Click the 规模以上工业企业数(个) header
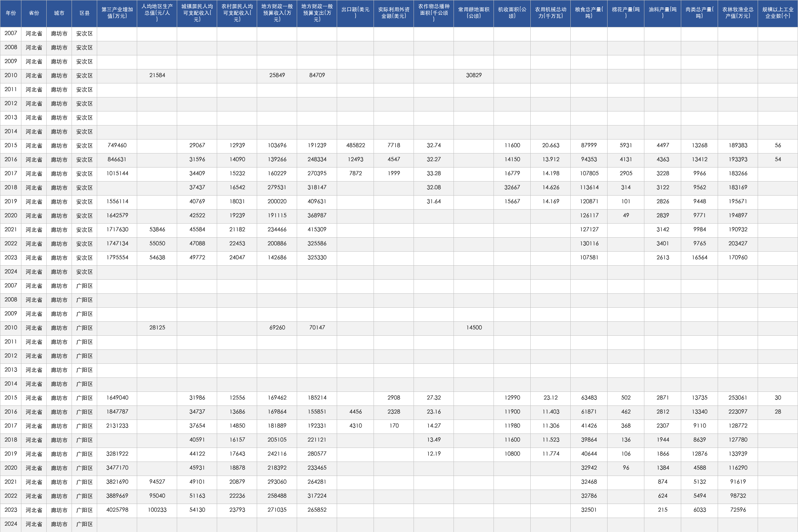The image size is (798, 532). pyautogui.click(x=778, y=13)
